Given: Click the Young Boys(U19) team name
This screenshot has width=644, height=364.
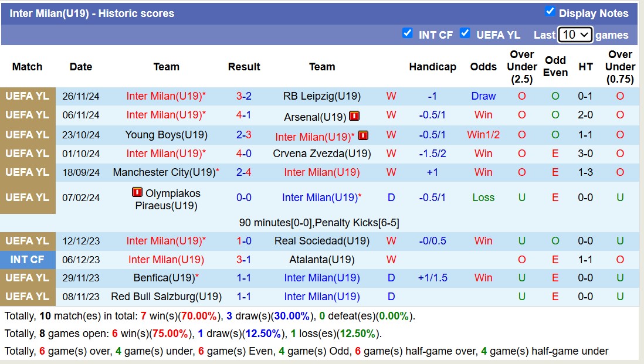Looking at the screenshot, I should tap(166, 135).
